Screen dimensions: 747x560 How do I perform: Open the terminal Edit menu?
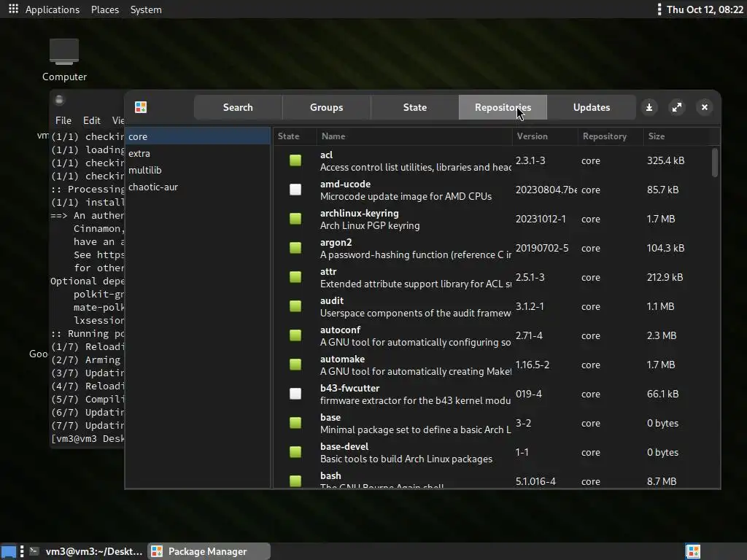coord(91,120)
